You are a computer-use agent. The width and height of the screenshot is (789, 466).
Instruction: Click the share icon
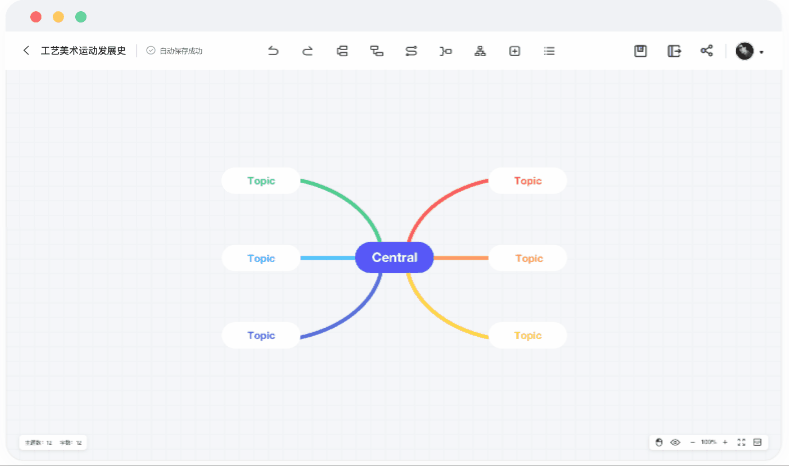(x=707, y=51)
